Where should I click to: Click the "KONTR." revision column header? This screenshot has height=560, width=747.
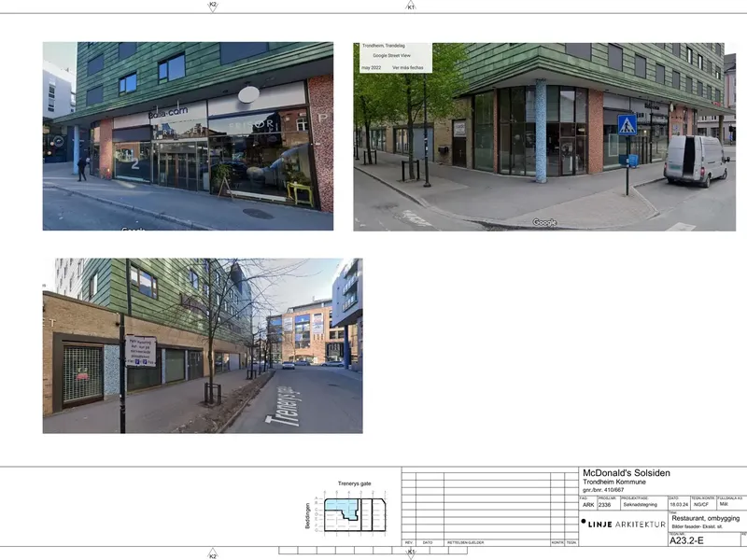pos(557,543)
